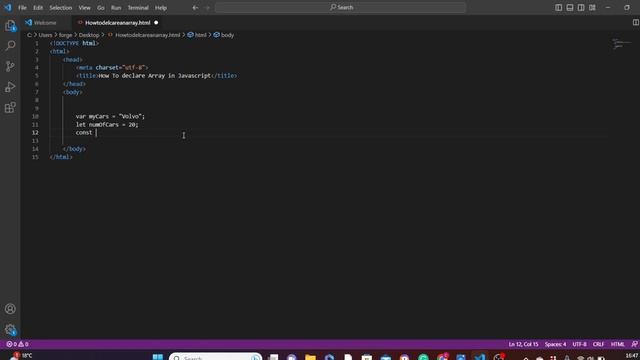Screen dimensions: 640x360
Task: Toggle primary side bar layout icon
Action: click(x=558, y=7)
